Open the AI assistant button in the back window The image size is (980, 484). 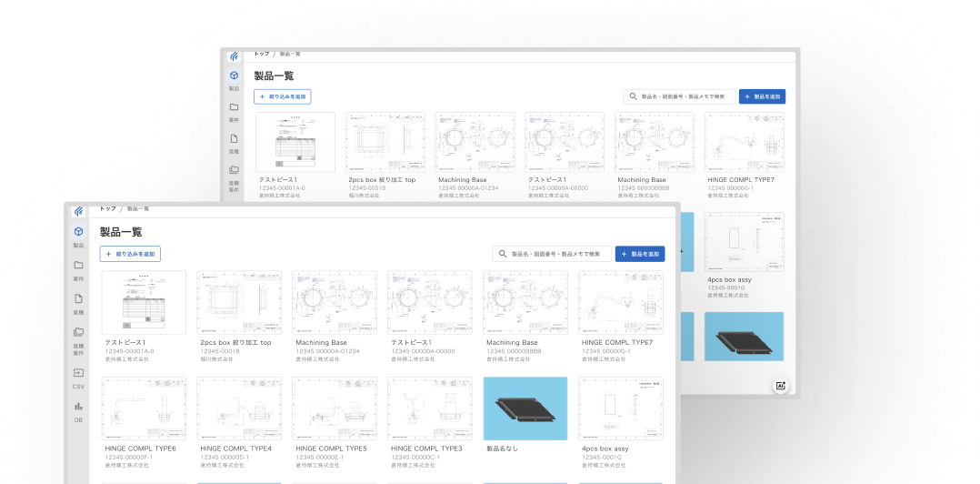pyautogui.click(x=781, y=386)
